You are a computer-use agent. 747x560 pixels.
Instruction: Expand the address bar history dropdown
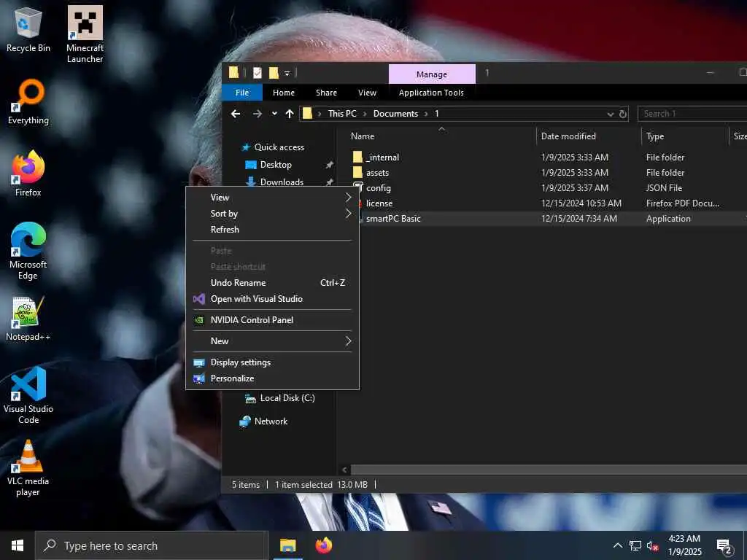click(x=611, y=114)
